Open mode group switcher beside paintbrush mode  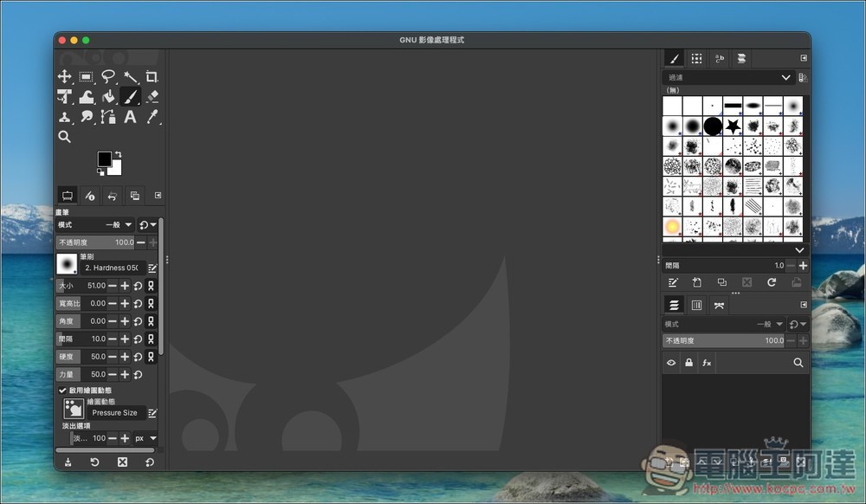click(x=148, y=224)
